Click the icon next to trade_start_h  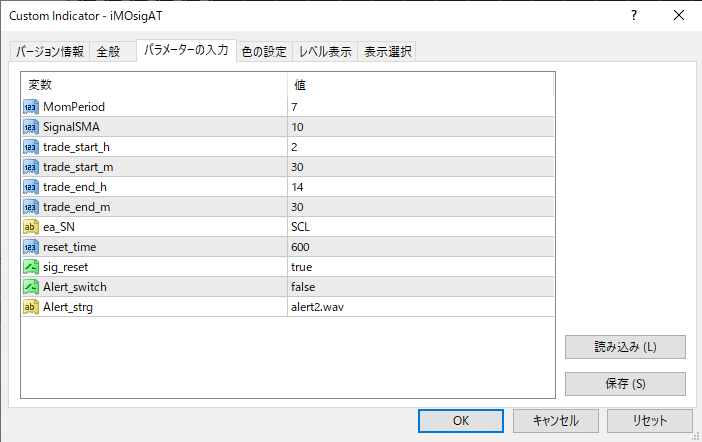tap(30, 147)
